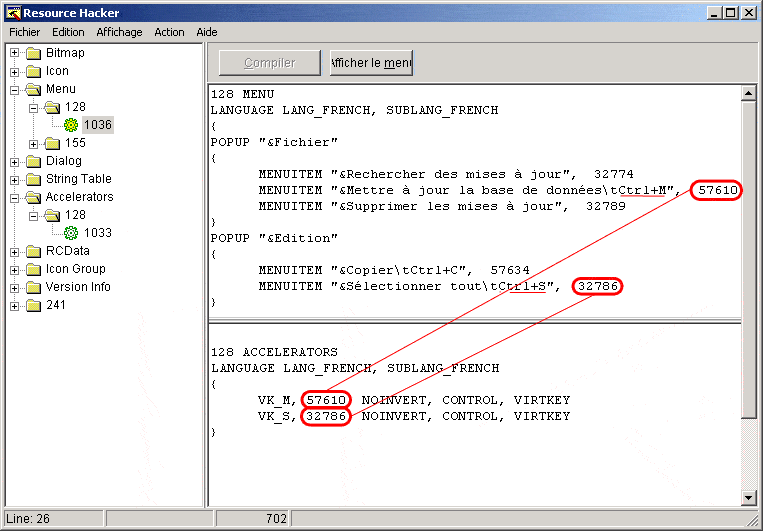Click the Version Info folder icon
The width and height of the screenshot is (763, 531).
[34, 287]
